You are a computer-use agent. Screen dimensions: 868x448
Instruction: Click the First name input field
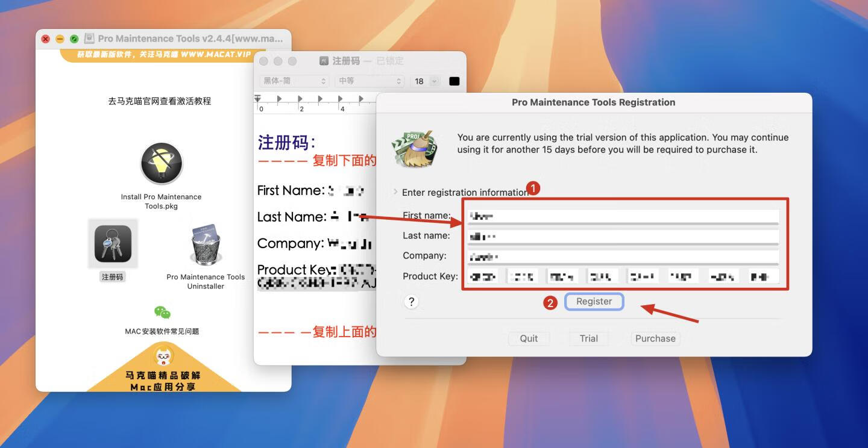623,216
